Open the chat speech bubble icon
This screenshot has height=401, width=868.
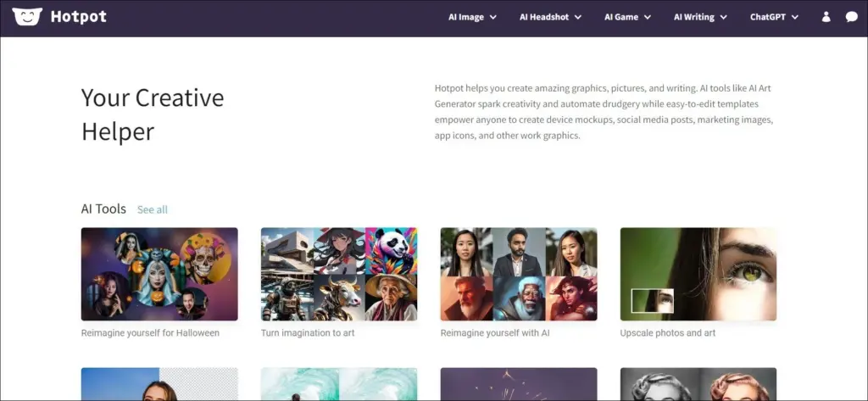pyautogui.click(x=851, y=17)
